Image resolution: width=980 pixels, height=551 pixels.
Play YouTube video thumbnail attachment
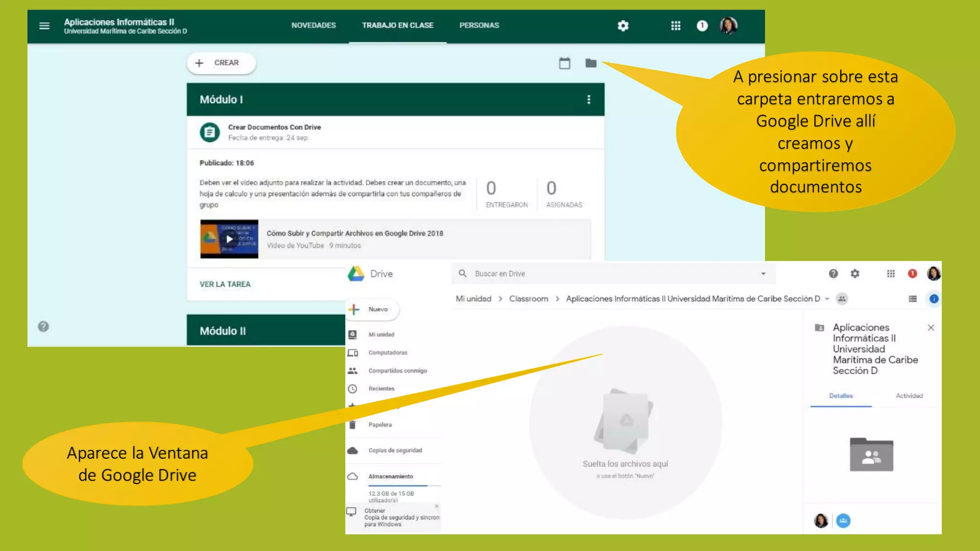[x=229, y=239]
